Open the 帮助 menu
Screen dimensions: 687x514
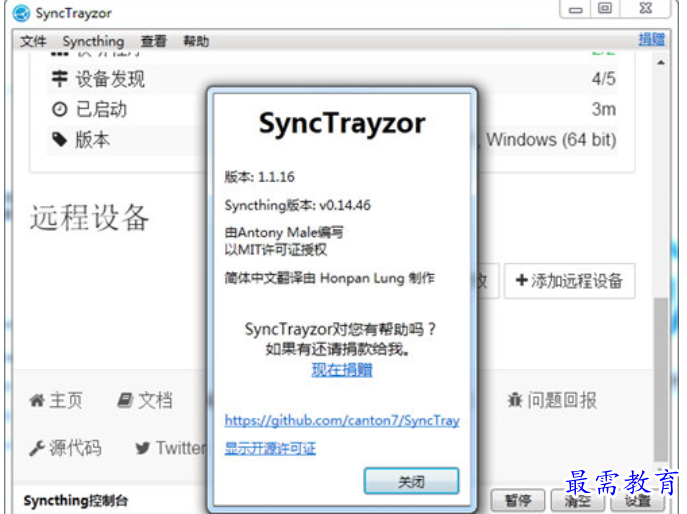[196, 41]
